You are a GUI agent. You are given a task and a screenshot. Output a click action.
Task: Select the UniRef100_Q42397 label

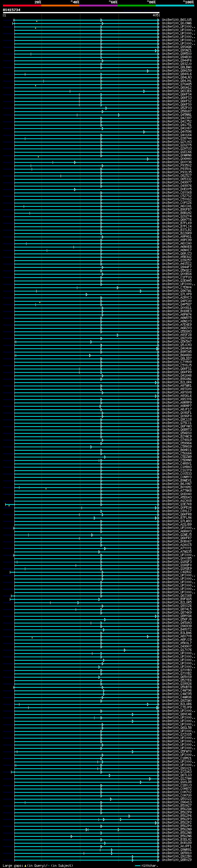click(177, 118)
